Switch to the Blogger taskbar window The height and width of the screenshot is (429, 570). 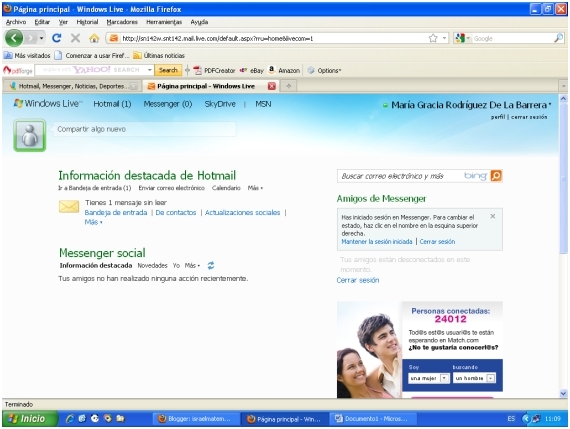pyautogui.click(x=196, y=419)
